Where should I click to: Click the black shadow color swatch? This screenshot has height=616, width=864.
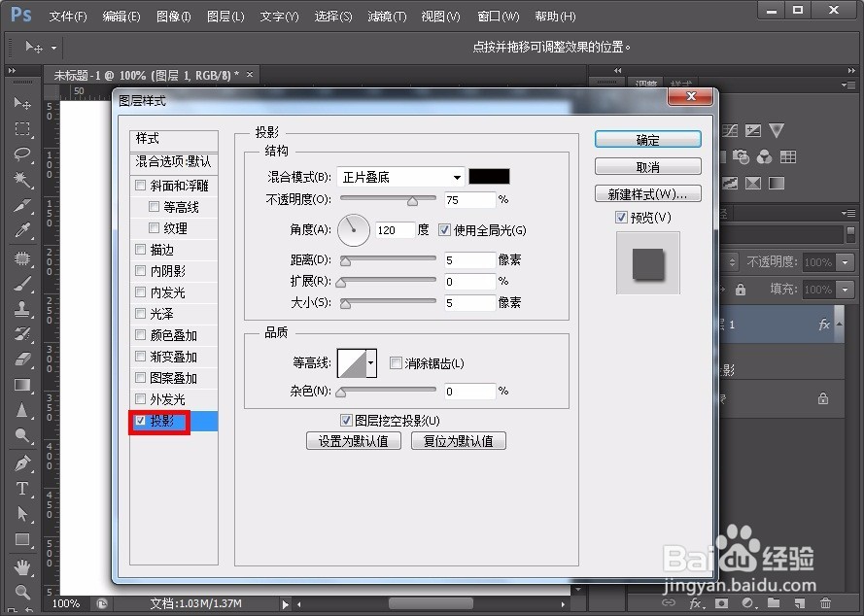click(489, 176)
